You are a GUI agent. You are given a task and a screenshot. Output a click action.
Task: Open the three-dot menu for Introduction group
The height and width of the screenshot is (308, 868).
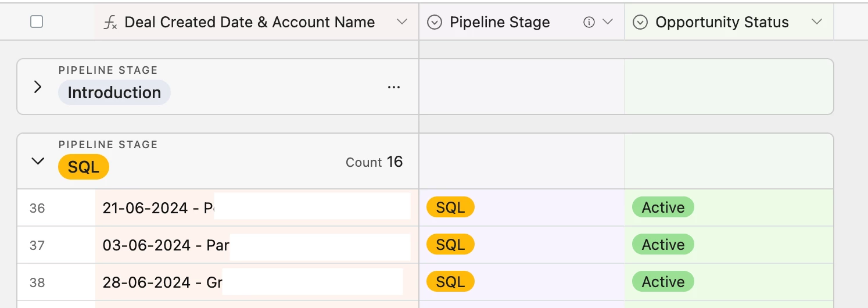[x=394, y=87]
